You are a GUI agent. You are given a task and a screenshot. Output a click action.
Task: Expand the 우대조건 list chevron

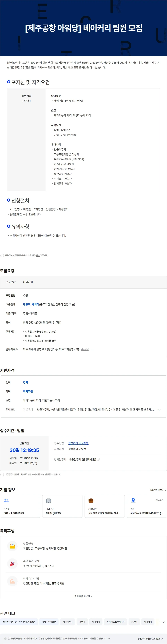coord(159,410)
